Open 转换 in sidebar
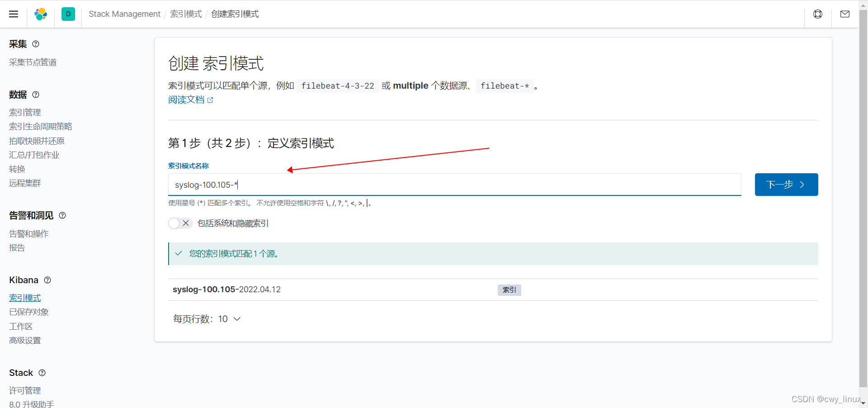 17,169
